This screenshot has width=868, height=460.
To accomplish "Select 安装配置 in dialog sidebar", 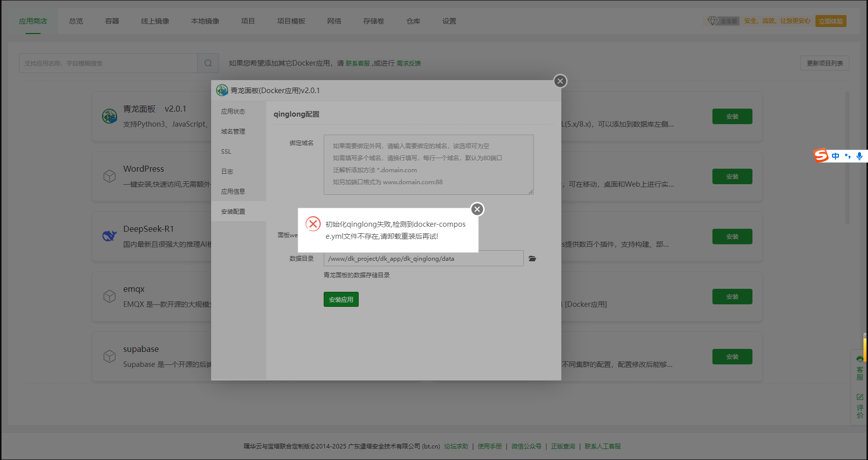I will pos(239,212).
